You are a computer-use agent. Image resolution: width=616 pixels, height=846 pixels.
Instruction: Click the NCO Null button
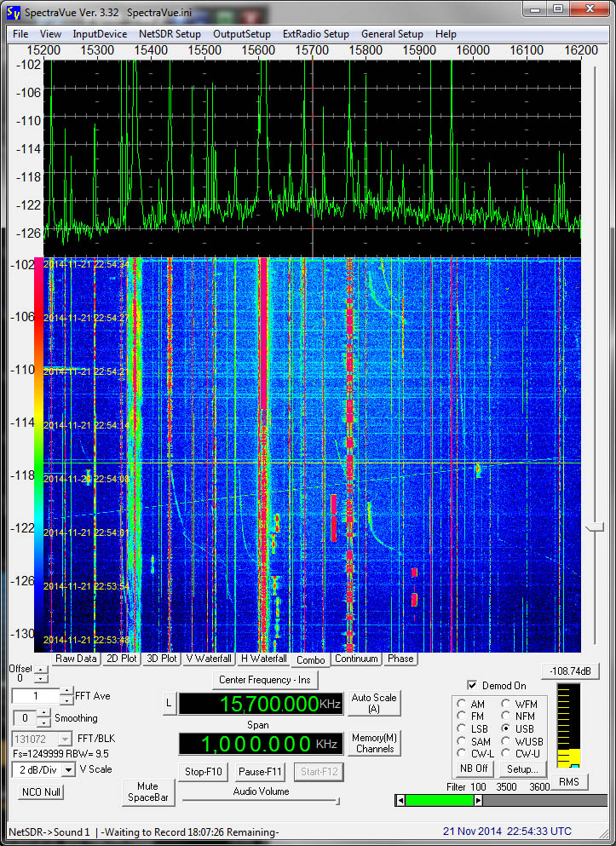tap(41, 792)
